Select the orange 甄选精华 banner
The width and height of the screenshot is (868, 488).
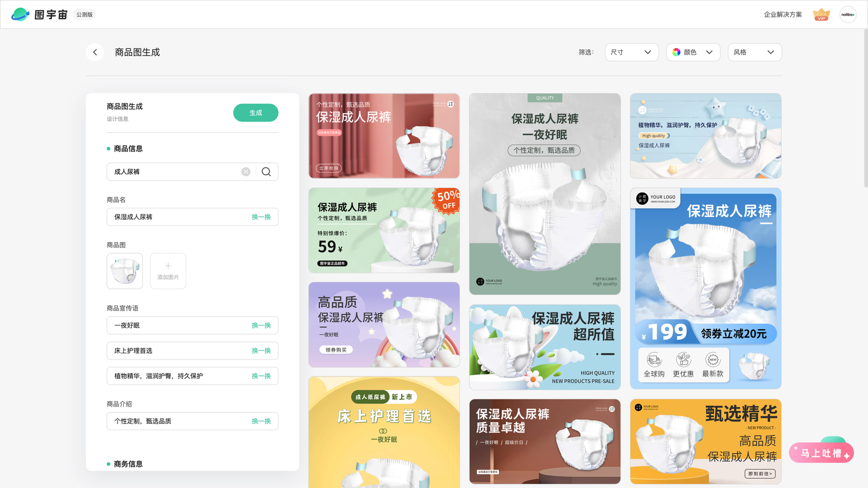(x=705, y=441)
